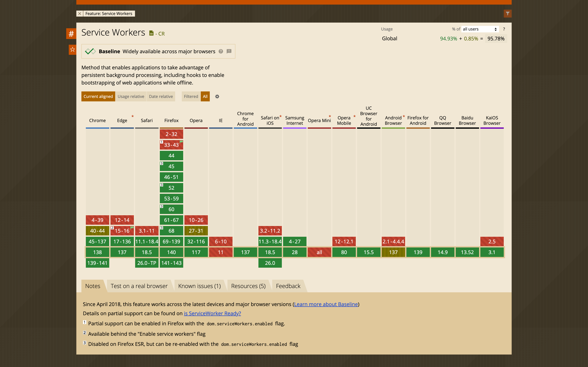Click the usage help question mark
Viewport: 588px width, 367px height.
tap(504, 29)
